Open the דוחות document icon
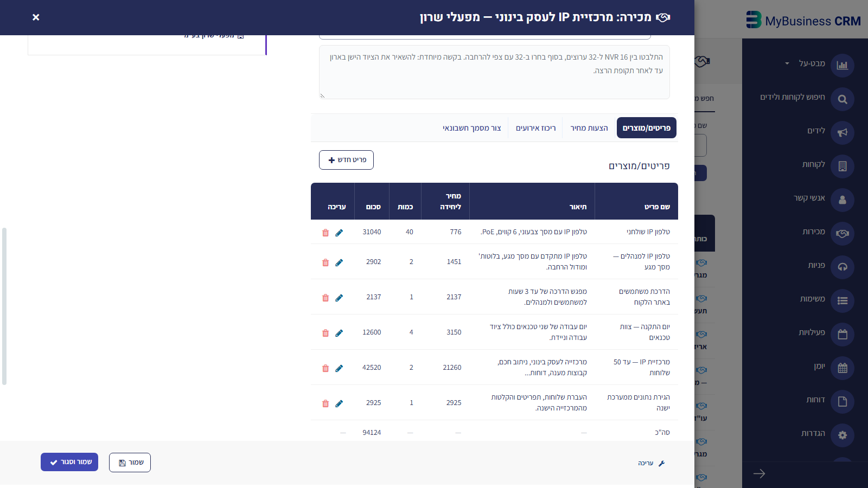This screenshot has width=868, height=488. coord(843,402)
